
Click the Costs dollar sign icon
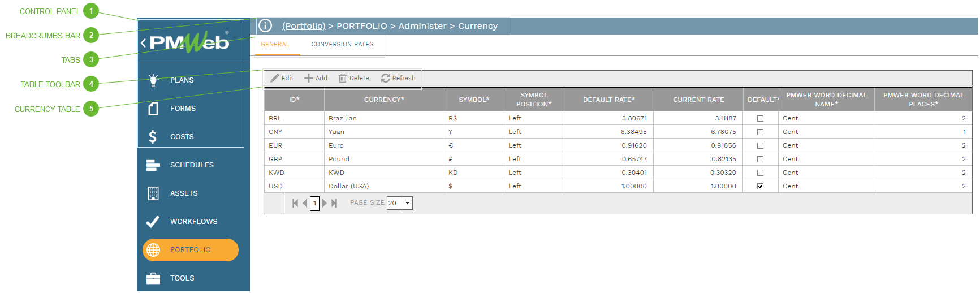(x=153, y=137)
